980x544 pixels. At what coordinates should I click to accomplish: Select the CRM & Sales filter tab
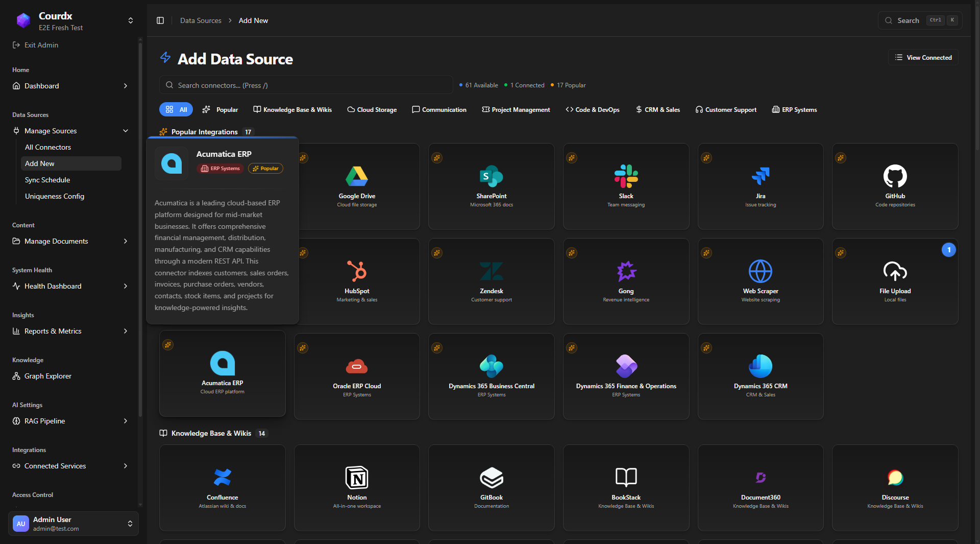[x=657, y=109]
